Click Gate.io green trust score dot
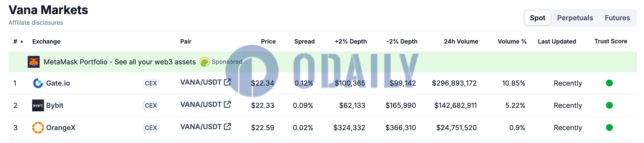The height and width of the screenshot is (143, 644). pyautogui.click(x=609, y=83)
